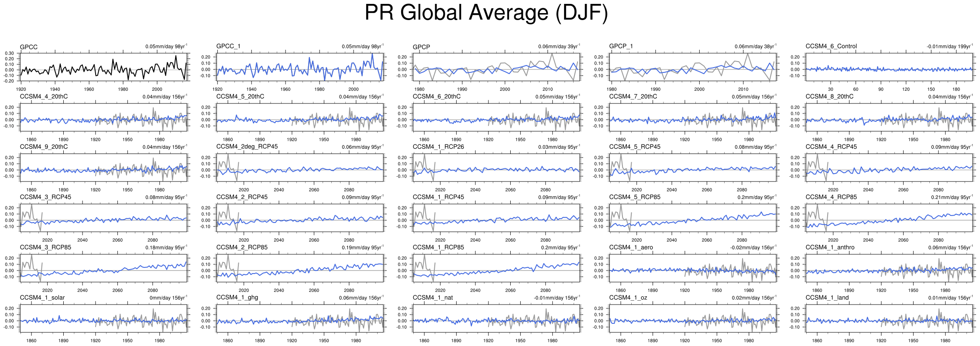Open the CCSM4_2deg_RCP45 timeseries plot

coord(300,168)
